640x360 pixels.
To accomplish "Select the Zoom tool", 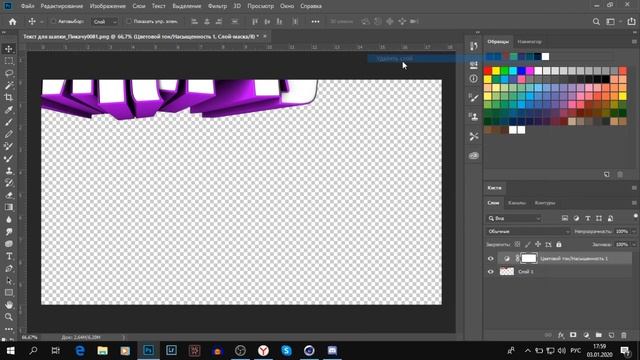I will pos(9,317).
